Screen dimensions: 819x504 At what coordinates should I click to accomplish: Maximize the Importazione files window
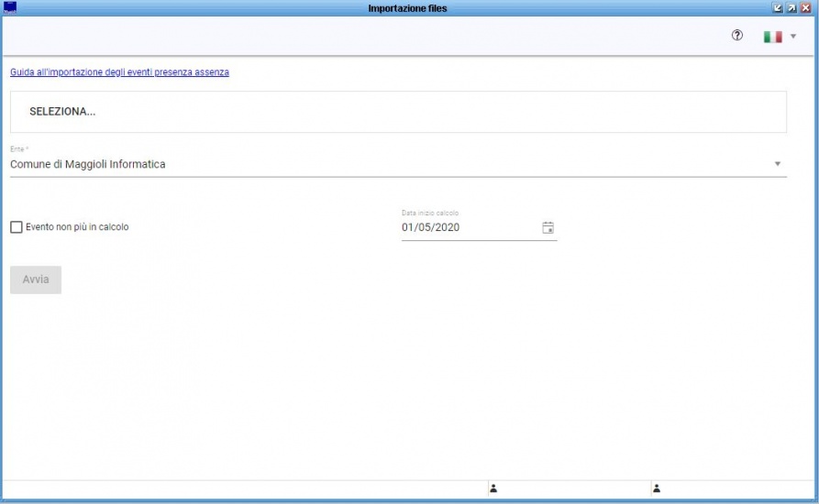[x=791, y=8]
